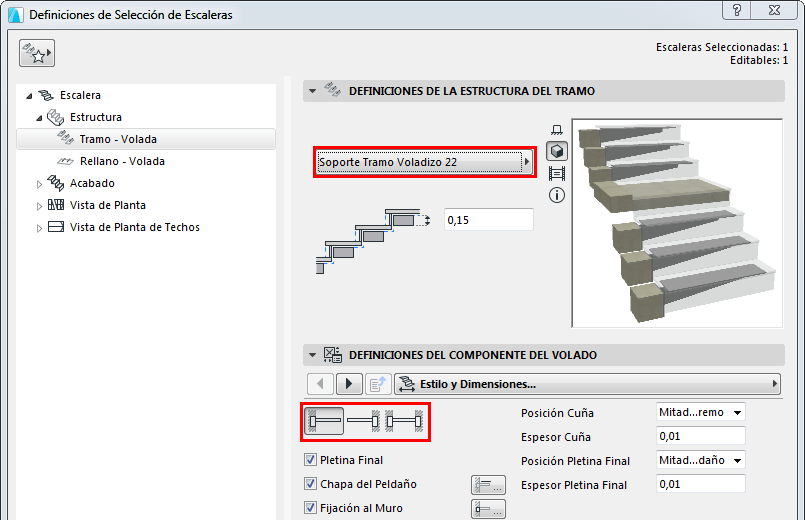Edit Espesor Cuña value field
The image size is (805, 520).
pos(700,436)
